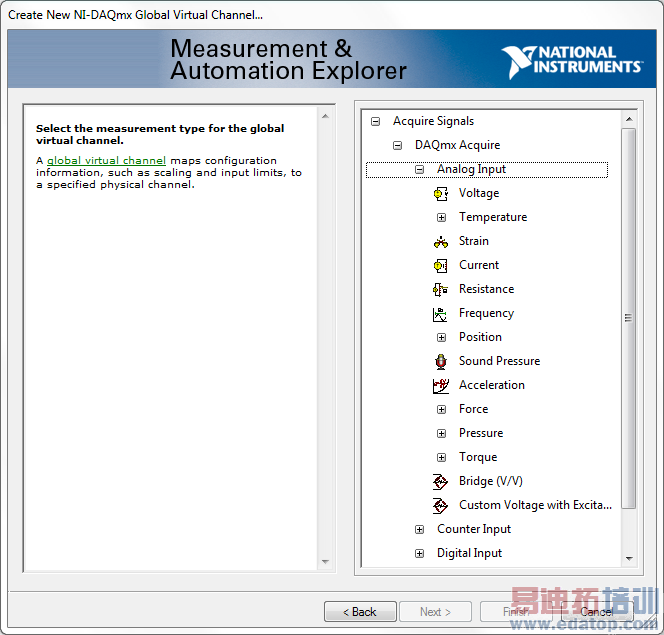Viewport: 664px width, 635px height.
Task: Select the Digital Input label
Action: pyautogui.click(x=469, y=553)
